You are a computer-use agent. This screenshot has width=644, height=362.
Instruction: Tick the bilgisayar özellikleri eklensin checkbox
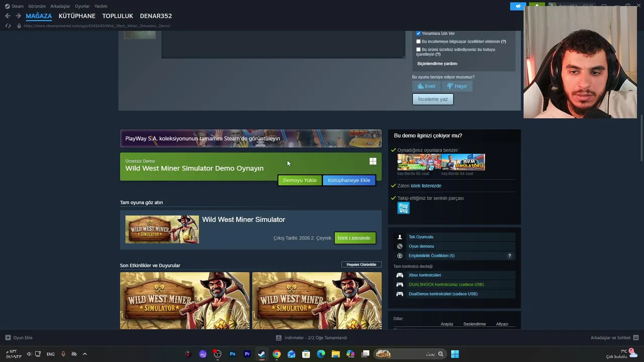[x=418, y=42]
